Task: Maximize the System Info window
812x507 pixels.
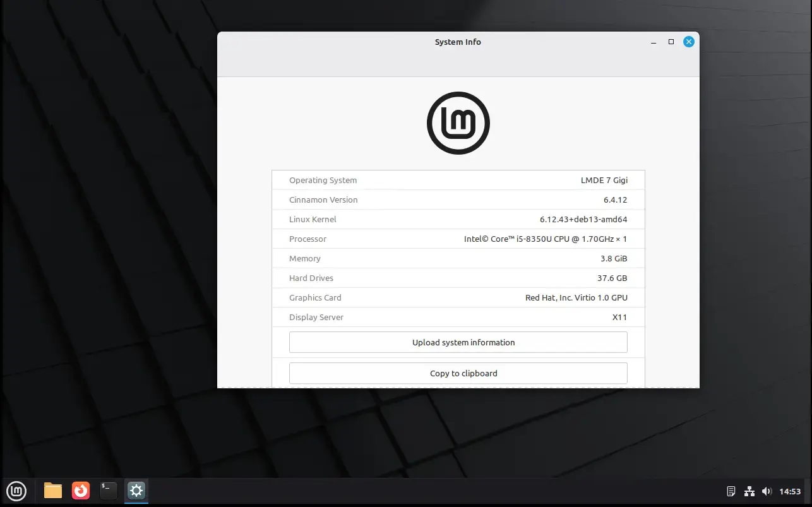Action: point(671,42)
